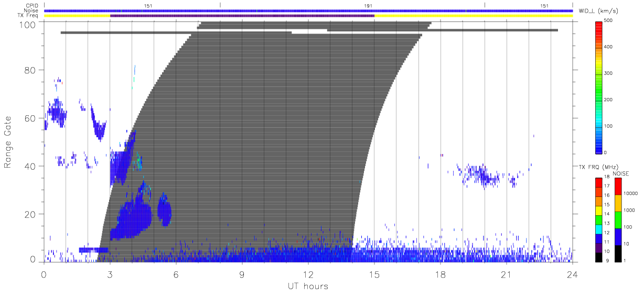Pick the green band of WID colorbar

pos(599,86)
